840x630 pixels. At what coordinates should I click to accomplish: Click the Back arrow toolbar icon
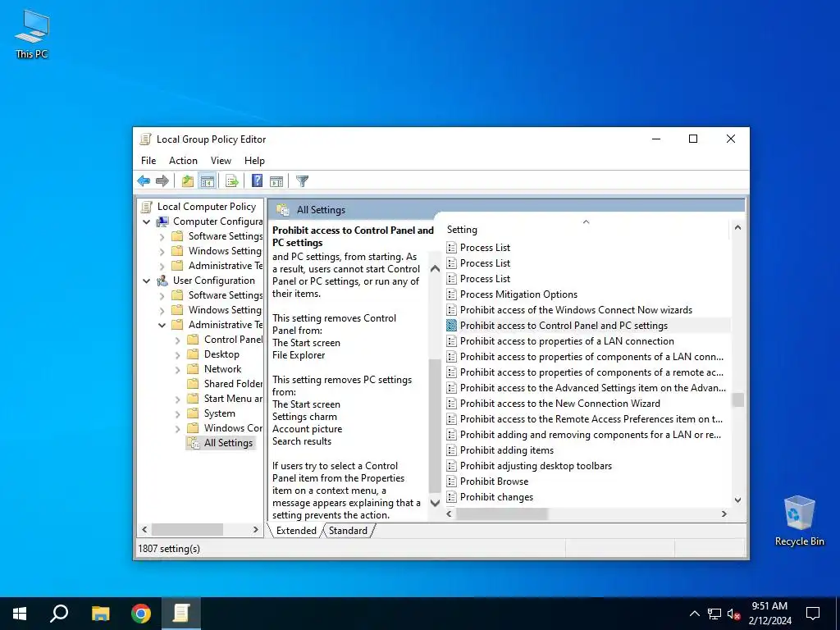tap(144, 181)
